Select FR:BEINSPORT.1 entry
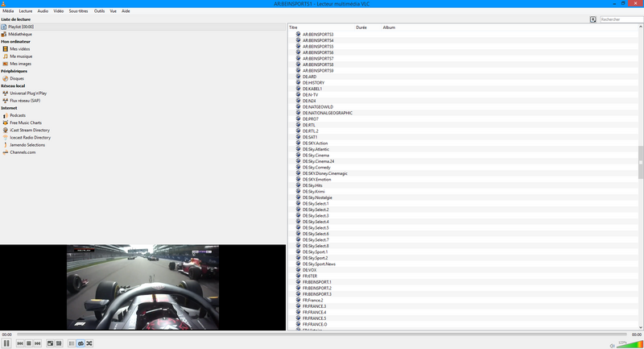 pyautogui.click(x=316, y=282)
